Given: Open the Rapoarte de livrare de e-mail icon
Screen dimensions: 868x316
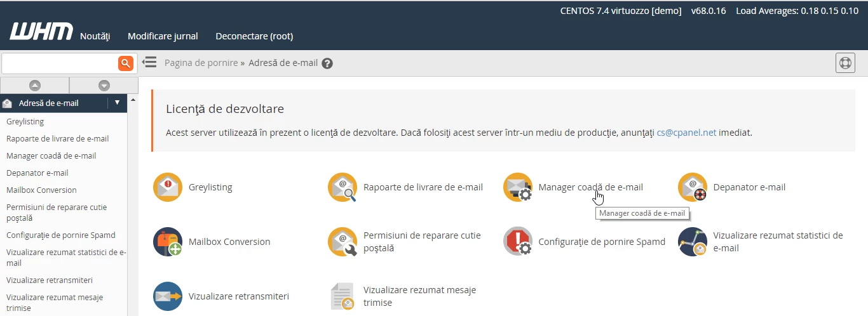Looking at the screenshot, I should pyautogui.click(x=342, y=187).
